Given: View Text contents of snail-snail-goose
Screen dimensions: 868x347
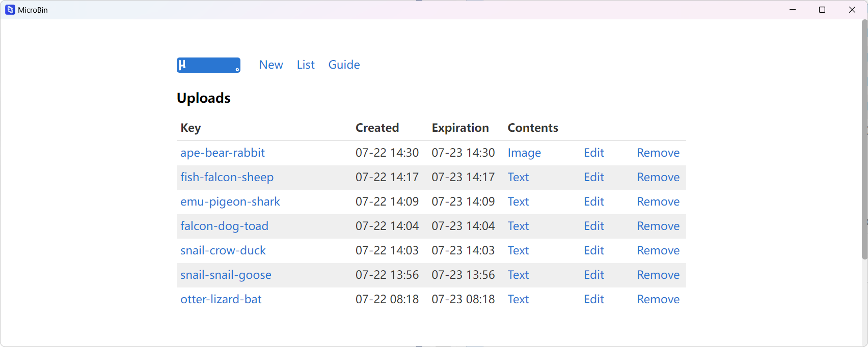Looking at the screenshot, I should (x=518, y=275).
